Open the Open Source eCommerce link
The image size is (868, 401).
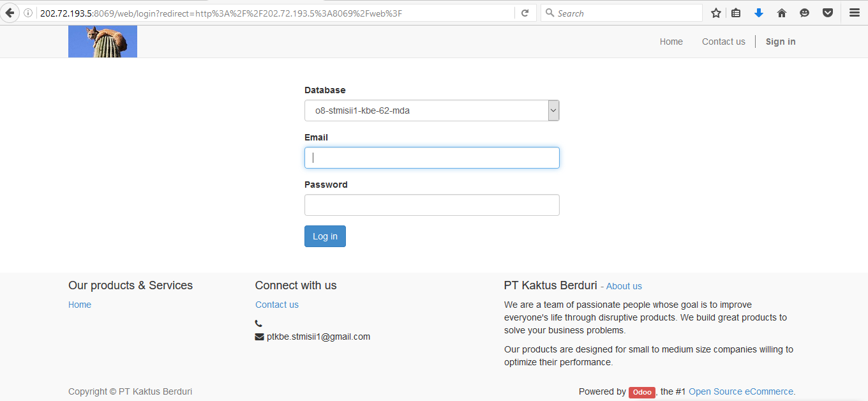point(741,391)
